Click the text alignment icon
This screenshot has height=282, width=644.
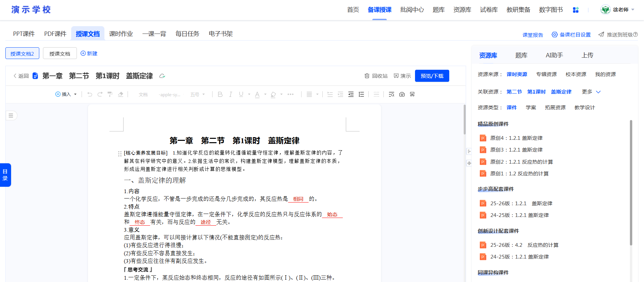pyautogui.click(x=309, y=94)
